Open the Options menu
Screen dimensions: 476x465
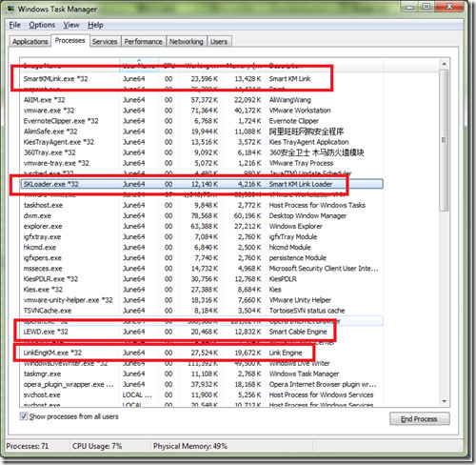[42, 25]
